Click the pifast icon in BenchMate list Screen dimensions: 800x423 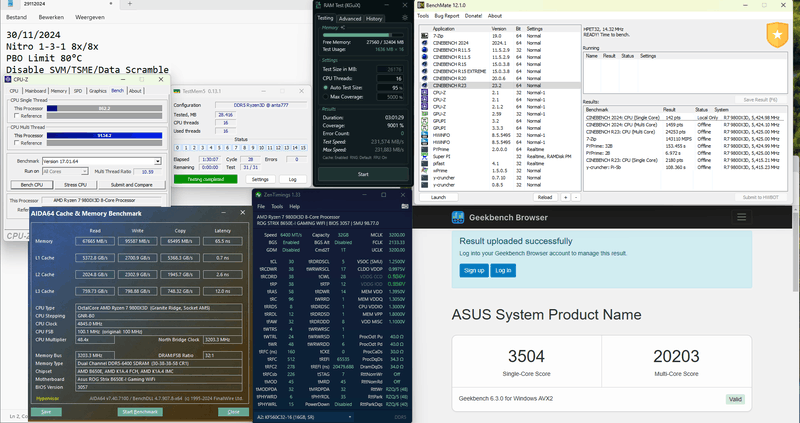coord(424,163)
